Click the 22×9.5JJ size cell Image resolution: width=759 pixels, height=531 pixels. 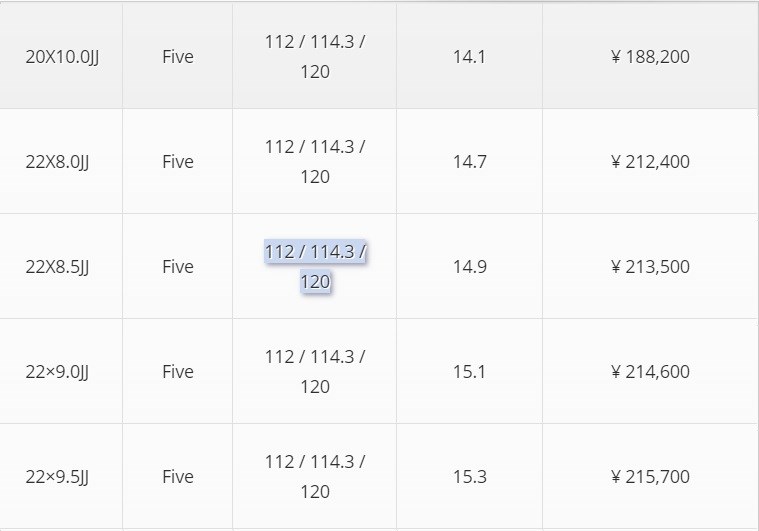point(57,477)
